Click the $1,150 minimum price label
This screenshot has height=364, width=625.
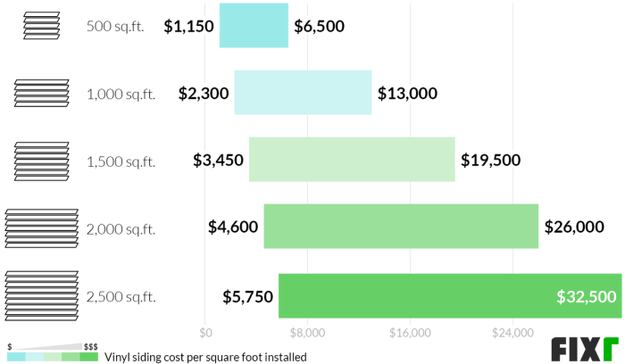(x=189, y=27)
